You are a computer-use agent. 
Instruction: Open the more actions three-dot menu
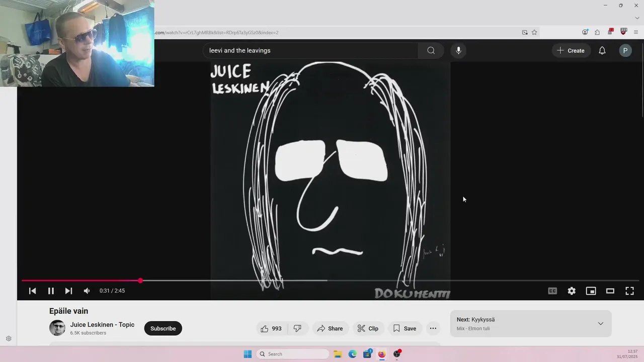pos(433,328)
